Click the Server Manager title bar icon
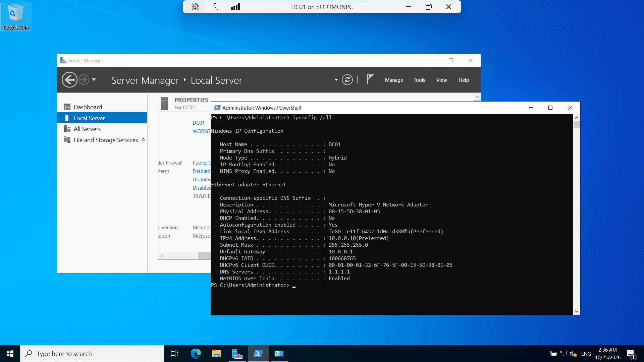644x362 pixels. coord(63,60)
